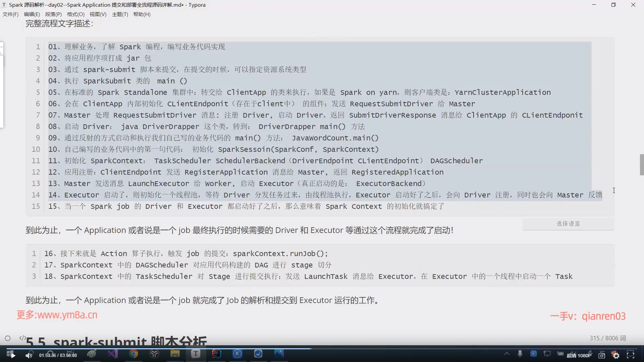Open Google Chrome from taskbar
The height and width of the screenshot is (362, 644).
(x=133, y=354)
